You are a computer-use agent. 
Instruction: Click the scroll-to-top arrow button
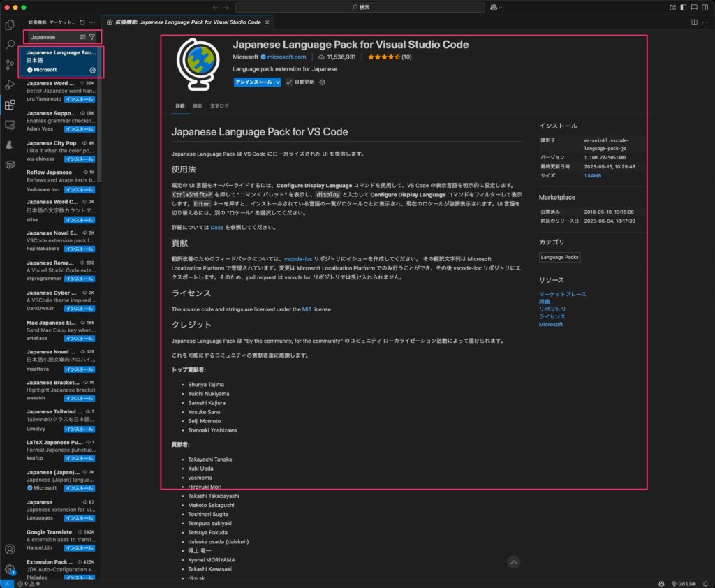[x=513, y=562]
